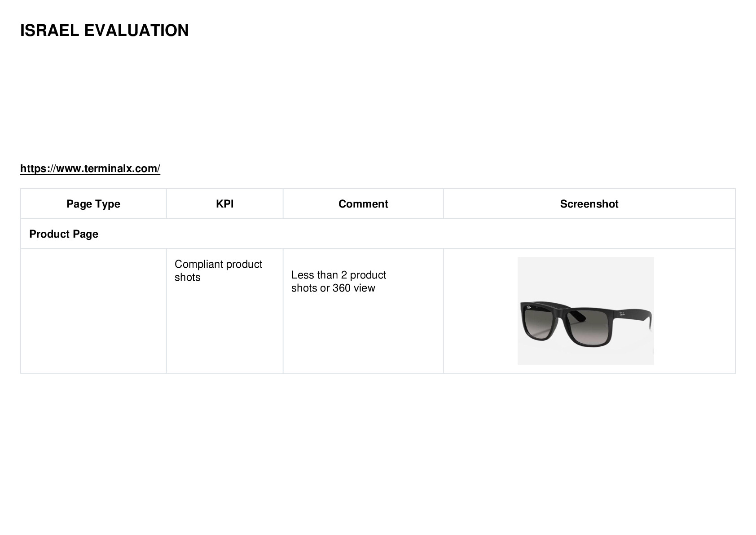Click the gray background above the sunglasses
Viewport: 756px width, 535px height.
click(x=585, y=276)
